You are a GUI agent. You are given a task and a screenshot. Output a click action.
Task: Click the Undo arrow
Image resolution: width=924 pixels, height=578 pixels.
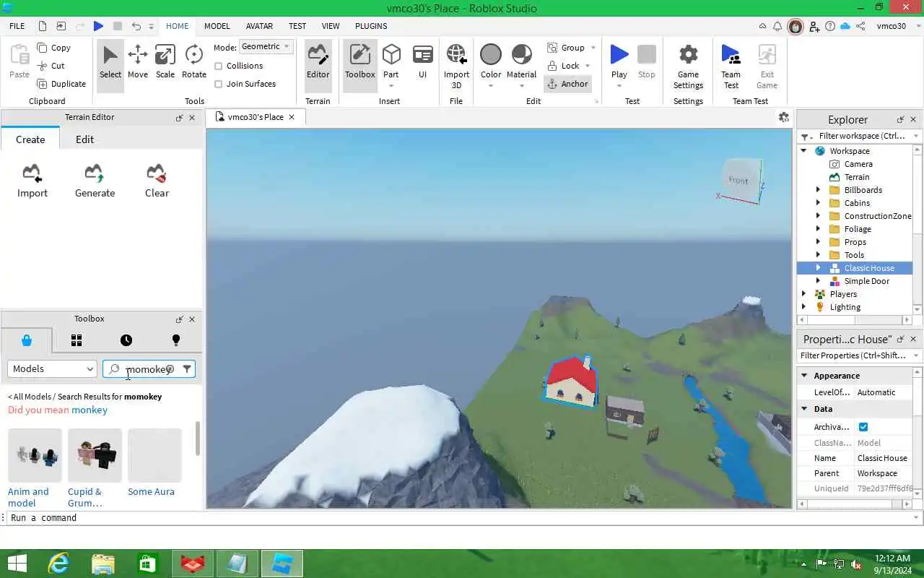click(x=136, y=26)
